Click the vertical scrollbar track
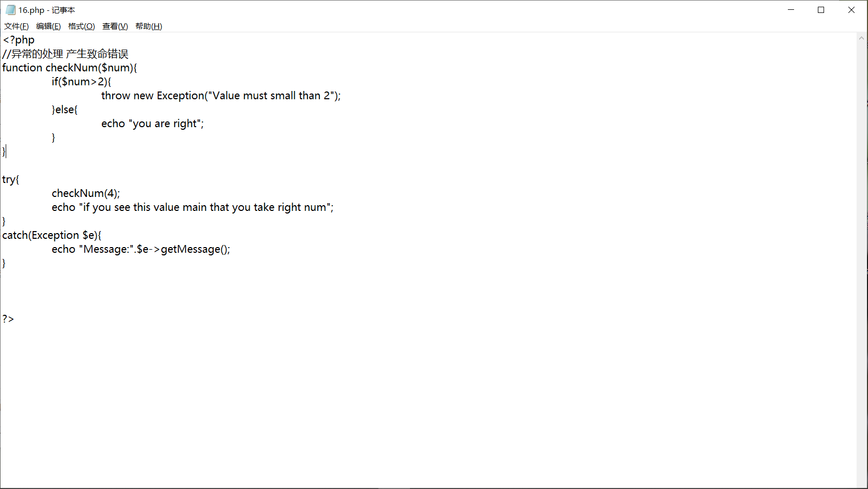This screenshot has width=868, height=489. [x=861, y=258]
